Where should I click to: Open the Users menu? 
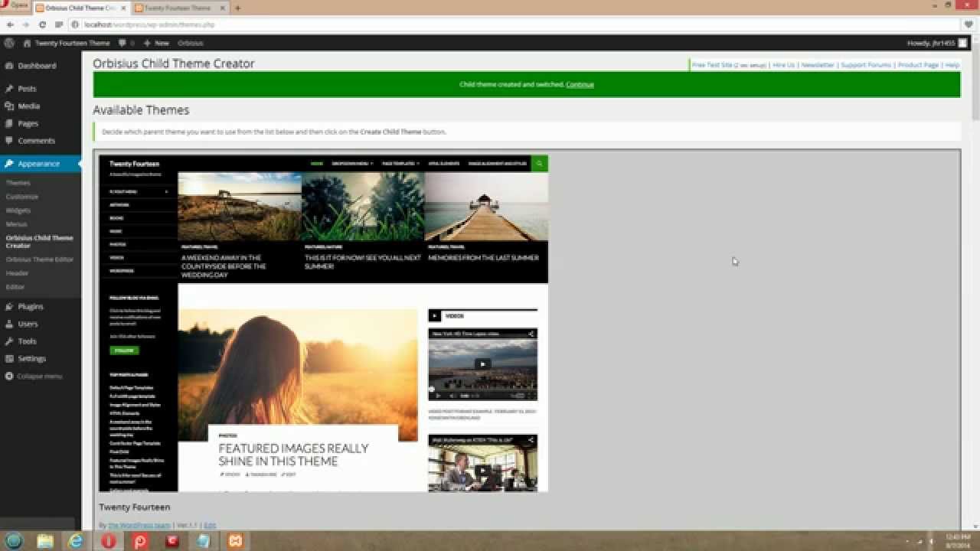(x=28, y=324)
